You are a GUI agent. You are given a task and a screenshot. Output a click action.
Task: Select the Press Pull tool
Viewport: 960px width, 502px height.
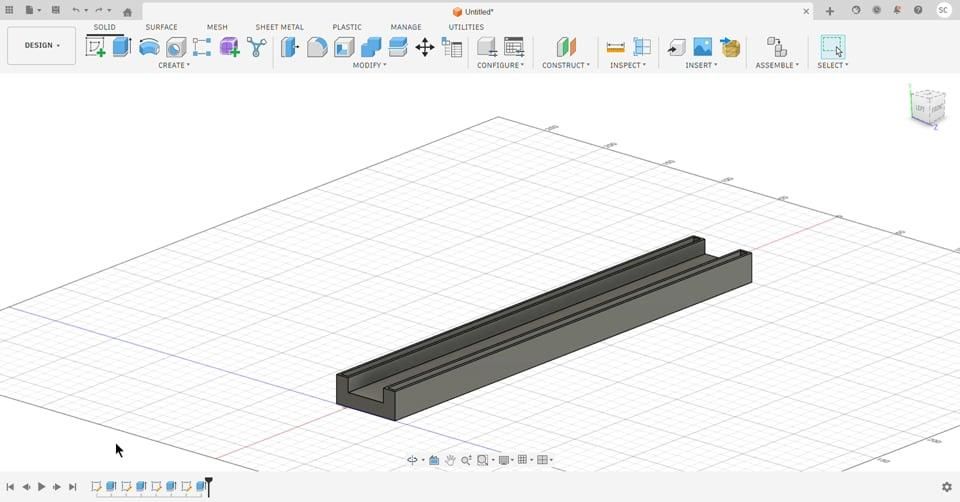click(290, 47)
